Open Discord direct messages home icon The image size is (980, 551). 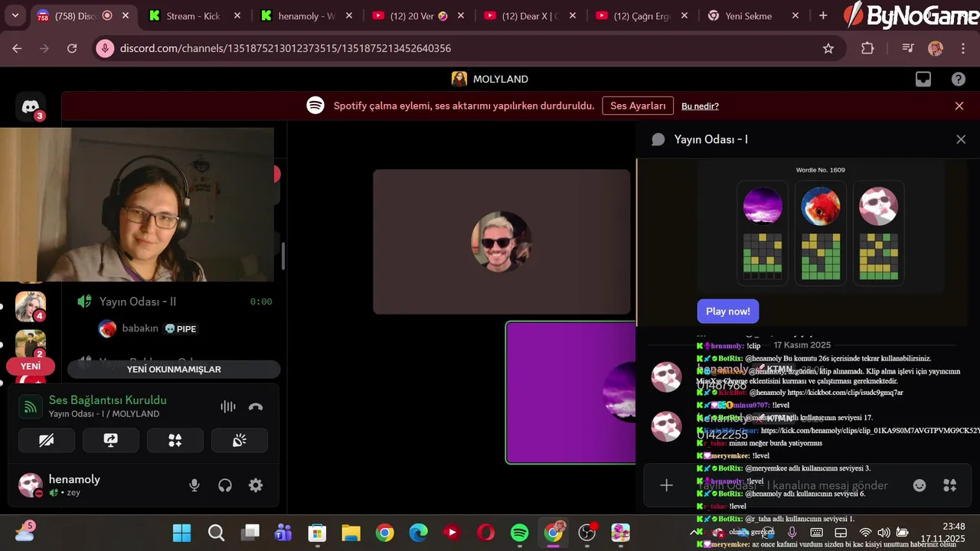pos(31,107)
